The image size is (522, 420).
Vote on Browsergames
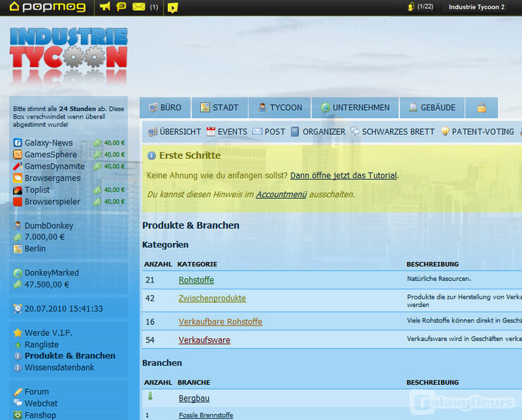pos(53,178)
